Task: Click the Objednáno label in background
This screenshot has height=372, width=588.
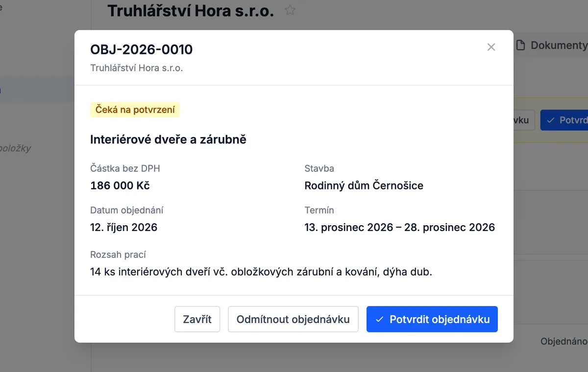Action: pos(564,342)
